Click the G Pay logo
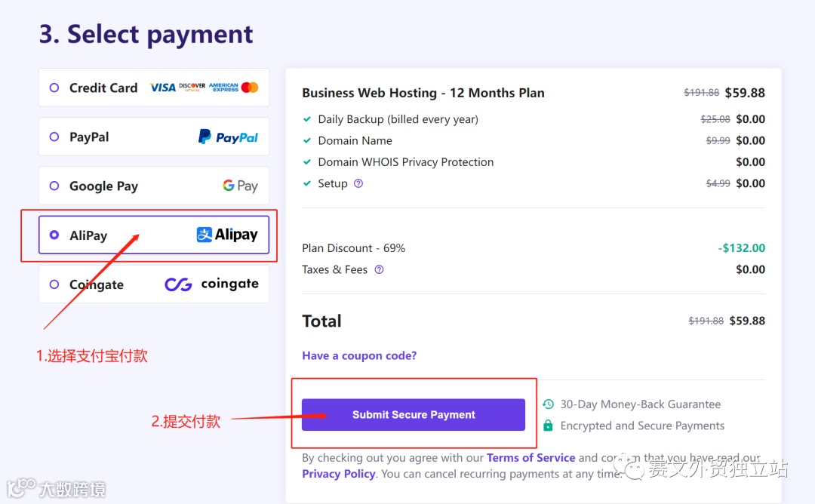The image size is (815, 504). point(240,186)
